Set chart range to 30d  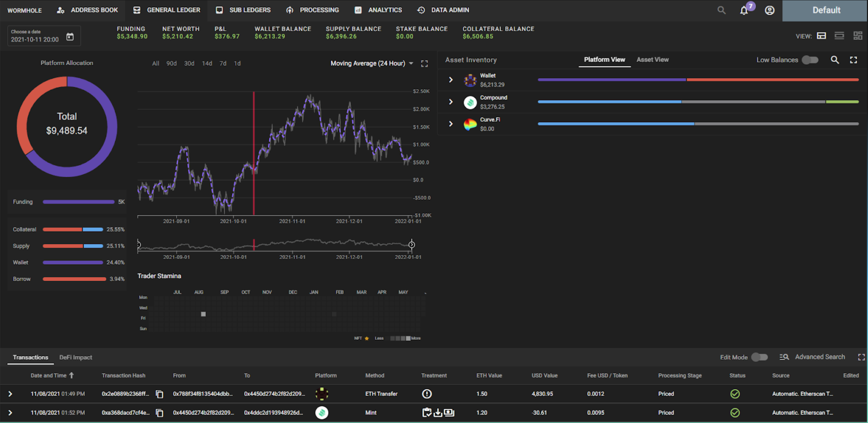pyautogui.click(x=189, y=63)
